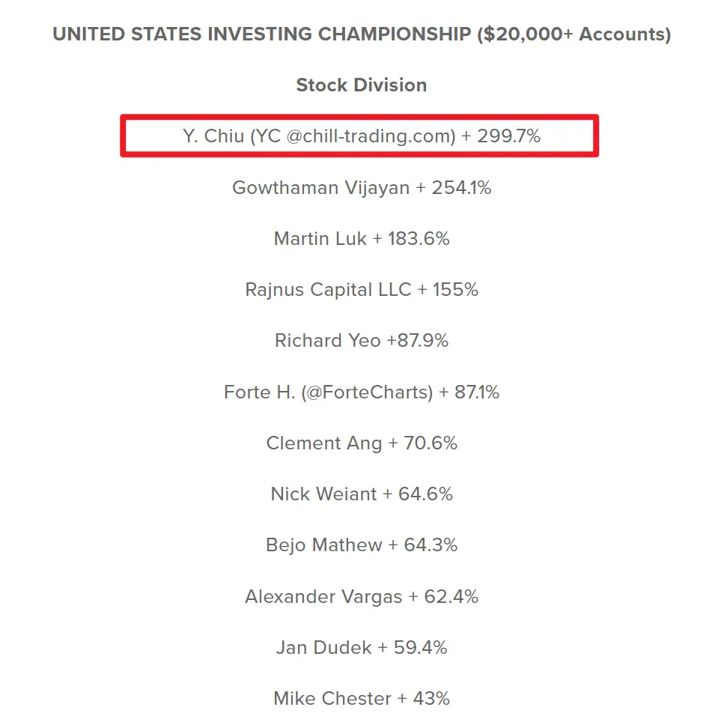Image resolution: width=727 pixels, height=728 pixels.
Task: Click the Forte H. @ForteCharts entry
Action: click(362, 392)
